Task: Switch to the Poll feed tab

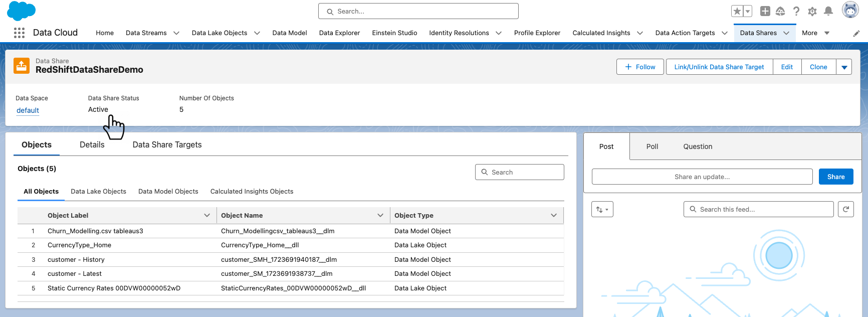Action: [652, 146]
